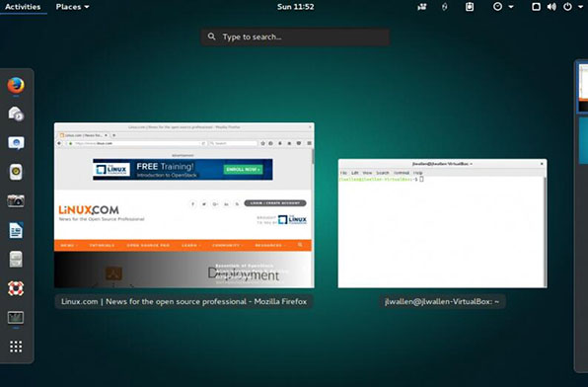This screenshot has width=588, height=387.
Task: Click the Firefox back arrow button
Action: [x=59, y=143]
